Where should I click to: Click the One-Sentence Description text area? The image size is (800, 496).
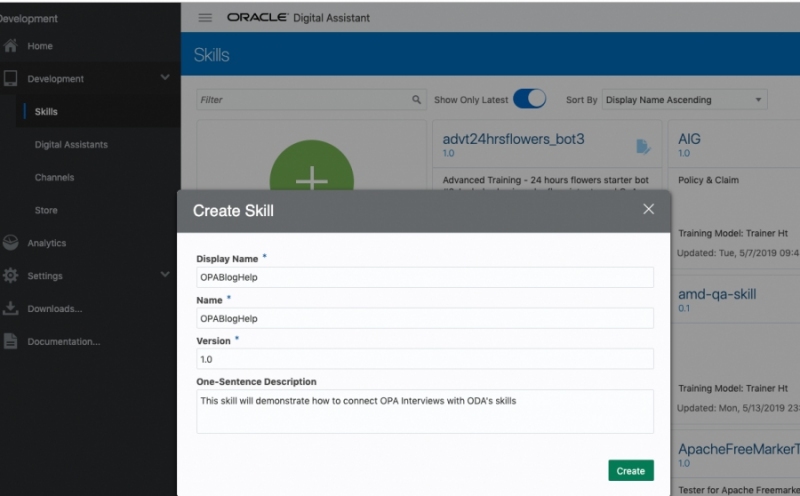425,411
